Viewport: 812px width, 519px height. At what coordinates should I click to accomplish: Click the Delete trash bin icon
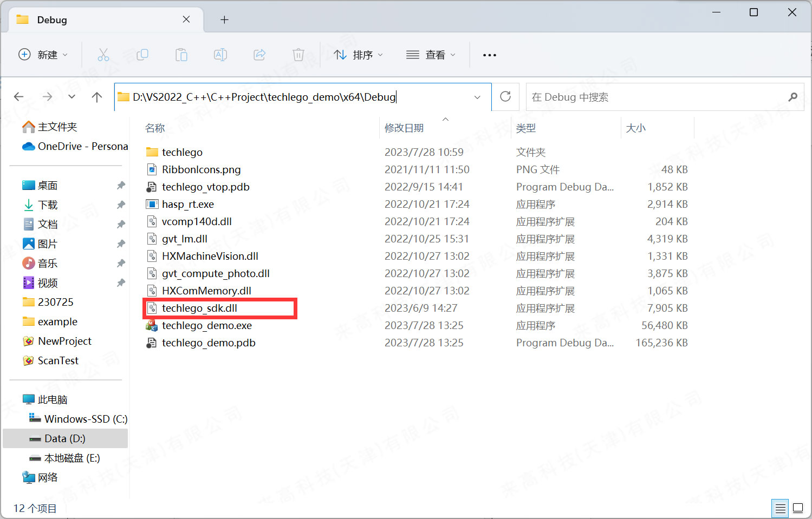(x=298, y=55)
